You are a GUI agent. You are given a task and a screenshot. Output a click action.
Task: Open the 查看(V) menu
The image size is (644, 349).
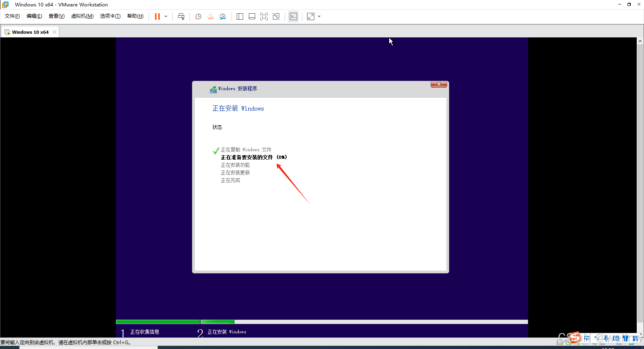pos(56,16)
